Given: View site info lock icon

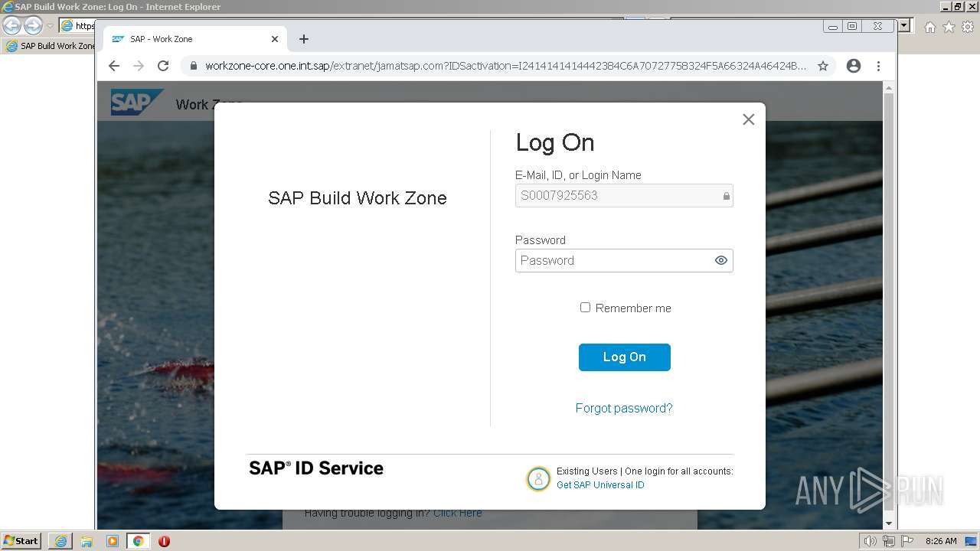Looking at the screenshot, I should pos(193,66).
